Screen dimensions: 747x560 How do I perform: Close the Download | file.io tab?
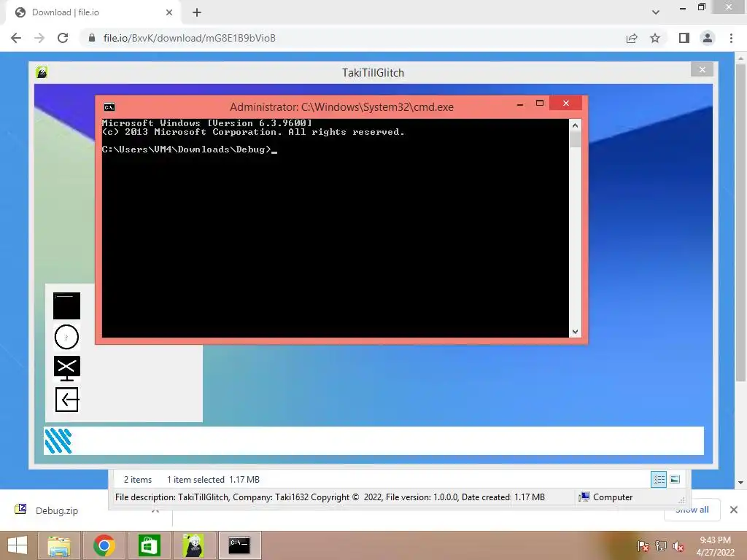(169, 12)
